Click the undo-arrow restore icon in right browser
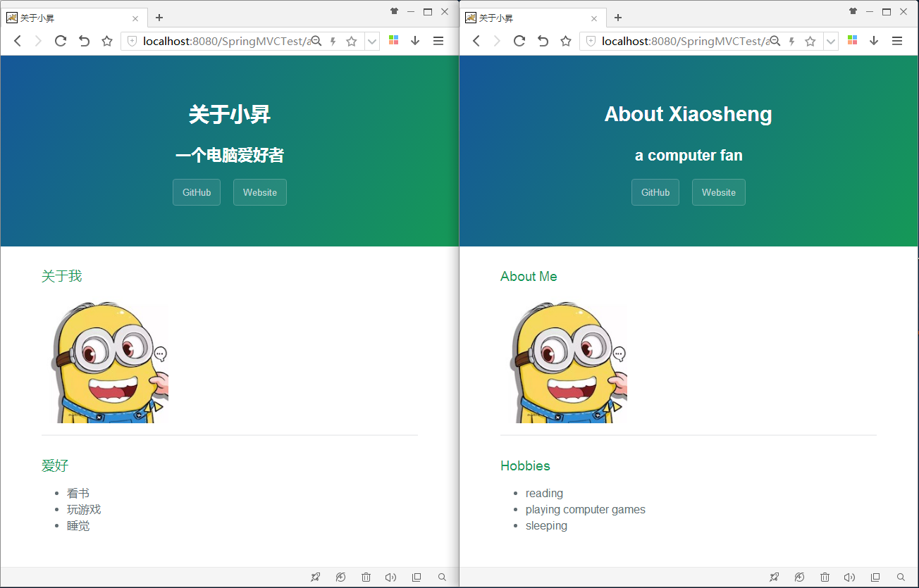The image size is (919, 588). [543, 41]
